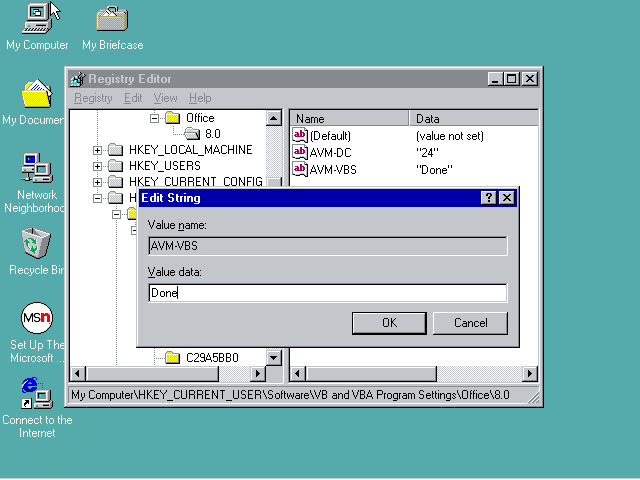640x480 pixels.
Task: Minimize the Registry Editor window
Action: pyautogui.click(x=495, y=79)
